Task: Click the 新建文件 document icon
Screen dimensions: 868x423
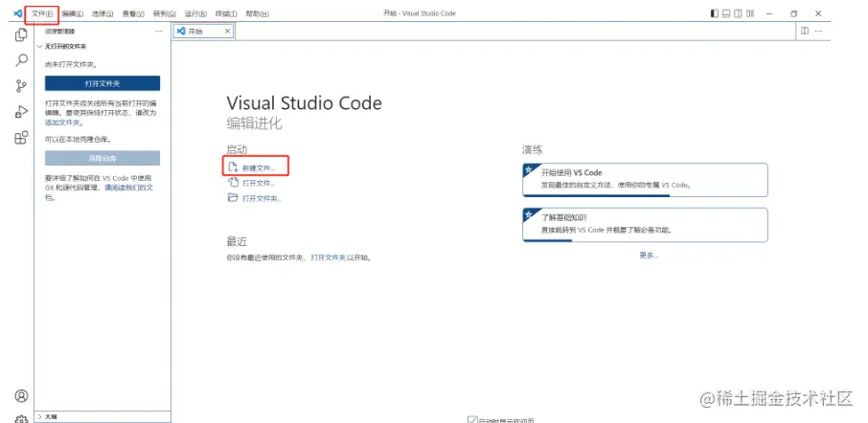Action: (233, 167)
